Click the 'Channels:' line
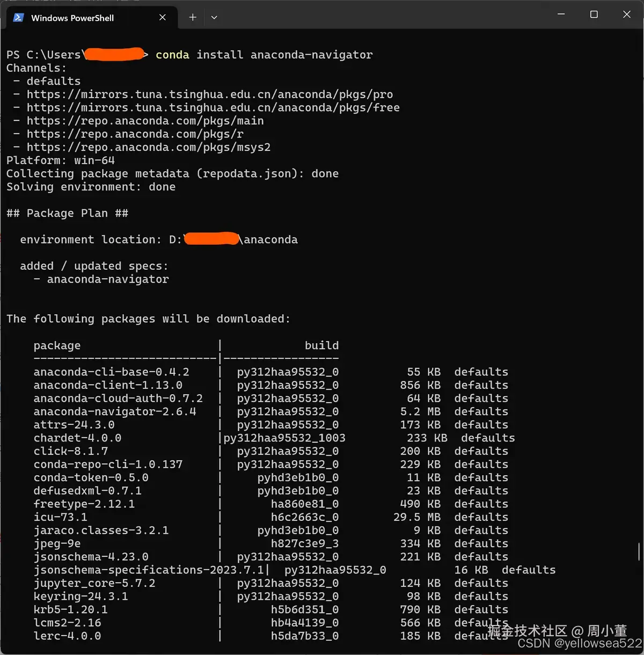The image size is (644, 655). (36, 68)
